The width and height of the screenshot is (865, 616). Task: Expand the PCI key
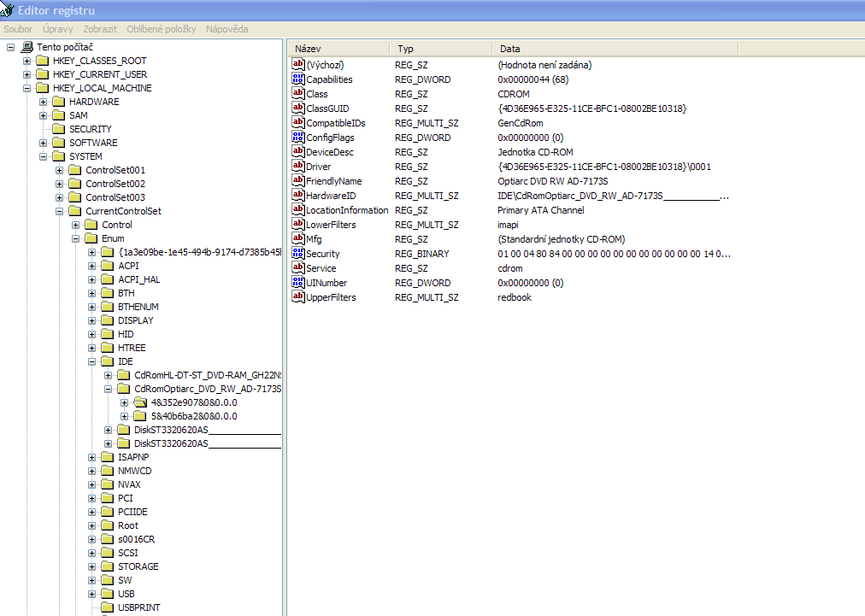[91, 499]
